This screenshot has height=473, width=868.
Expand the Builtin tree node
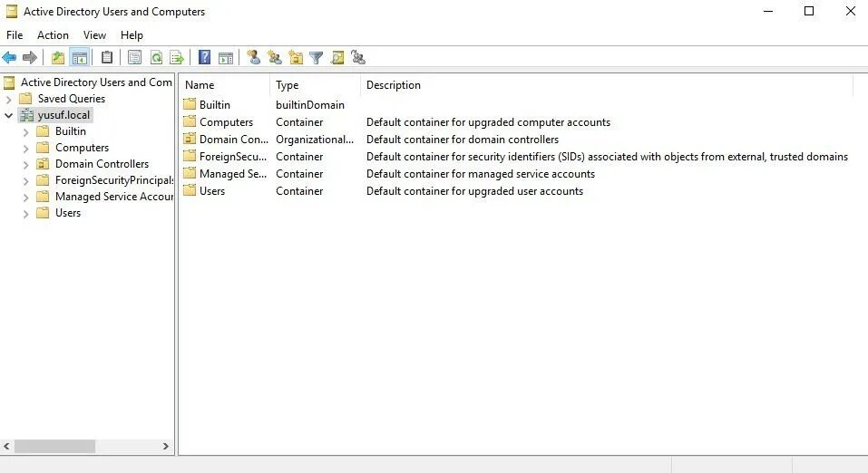(x=25, y=132)
